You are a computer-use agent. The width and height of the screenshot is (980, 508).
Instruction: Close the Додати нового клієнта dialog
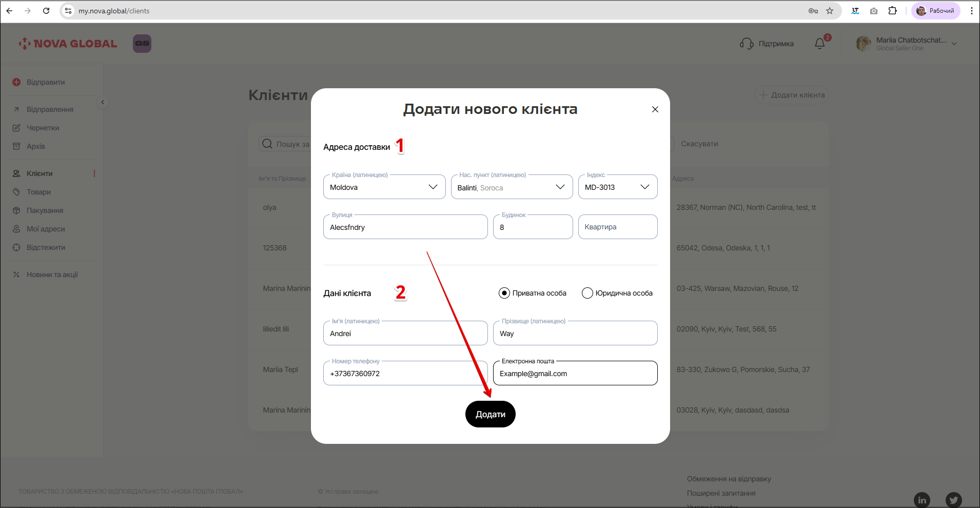[655, 109]
